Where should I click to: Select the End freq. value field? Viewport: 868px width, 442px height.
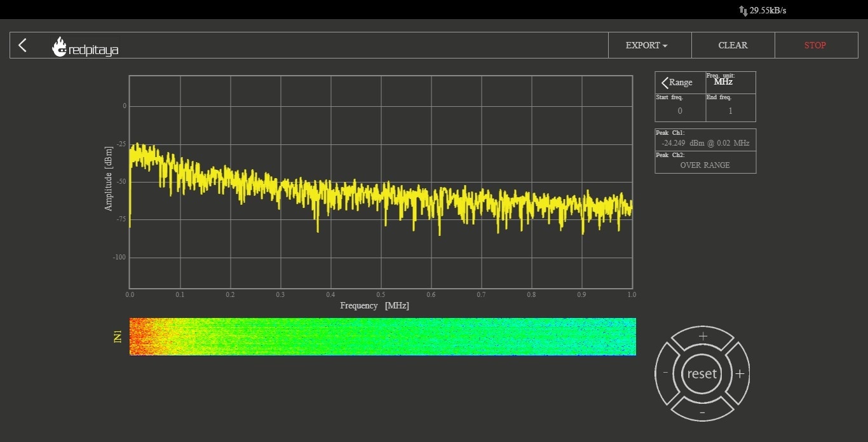[730, 111]
